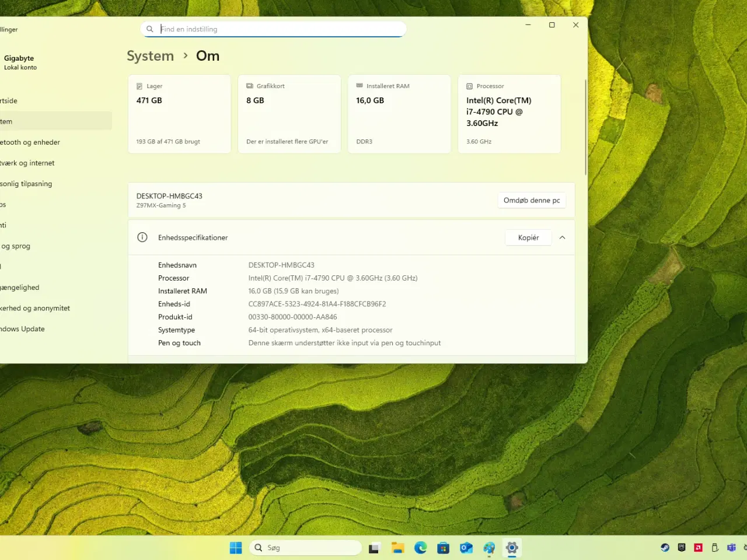Open Netværk og internet settings
This screenshot has height=560, width=747.
(x=28, y=163)
